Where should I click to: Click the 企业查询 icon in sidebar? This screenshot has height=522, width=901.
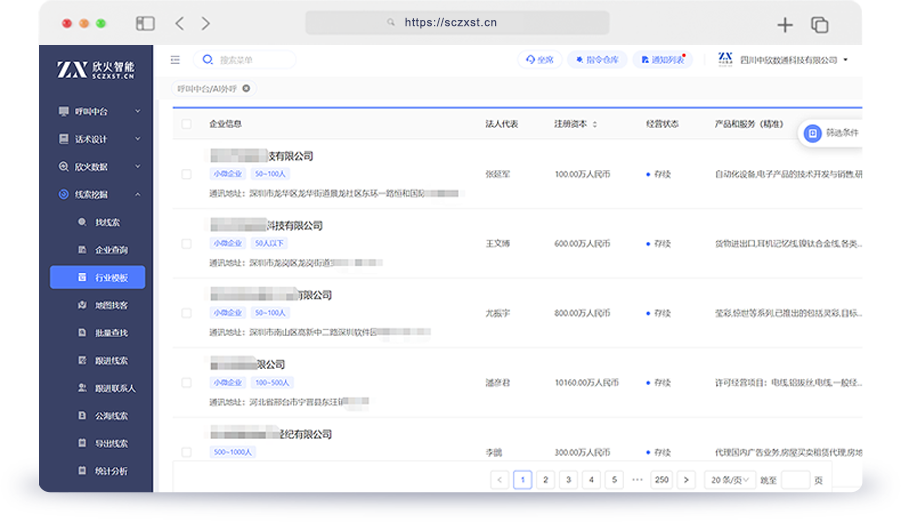click(x=82, y=250)
